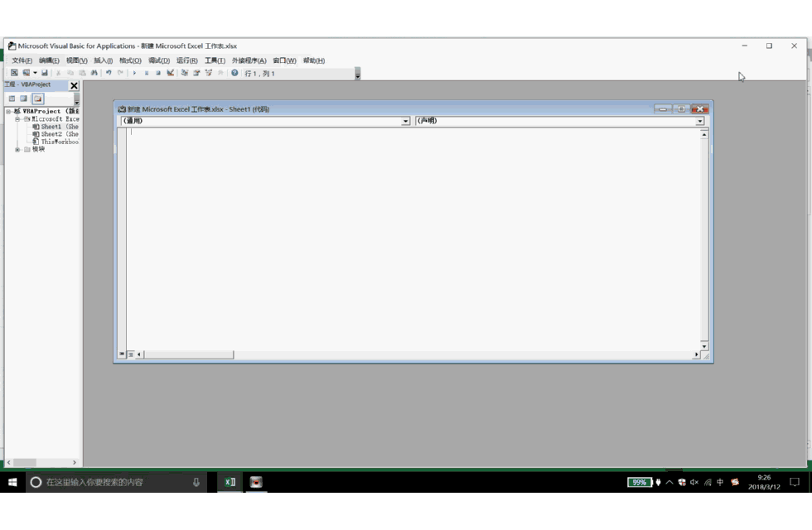812x530 pixels.
Task: Select Sheet1 in the project tree
Action: coord(56,126)
